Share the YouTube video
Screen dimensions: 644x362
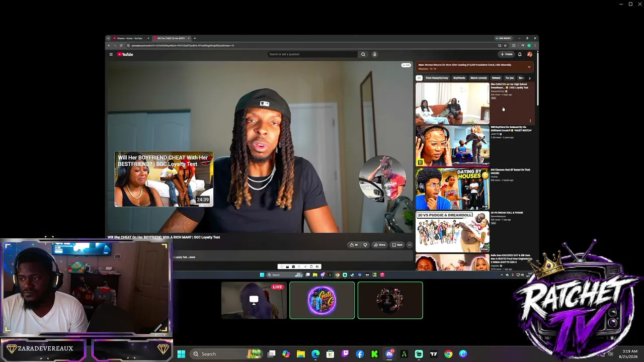click(380, 245)
